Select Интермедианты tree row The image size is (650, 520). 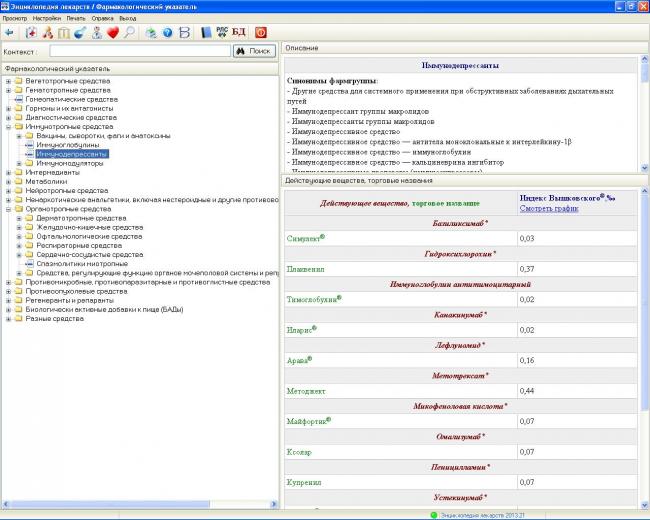(x=52, y=173)
